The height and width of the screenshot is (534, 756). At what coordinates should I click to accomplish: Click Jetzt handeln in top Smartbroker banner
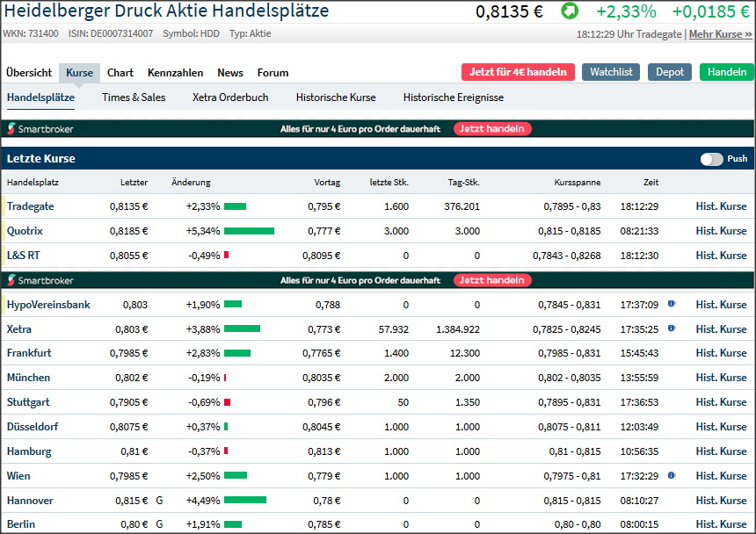(492, 129)
